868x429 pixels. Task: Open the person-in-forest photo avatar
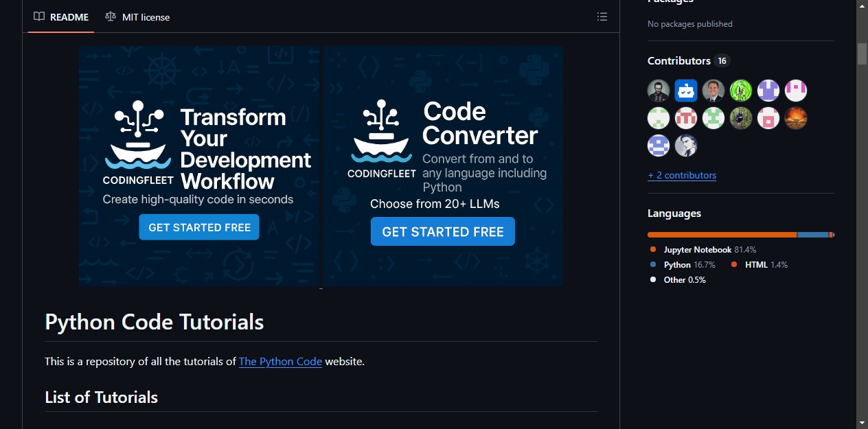(x=741, y=118)
